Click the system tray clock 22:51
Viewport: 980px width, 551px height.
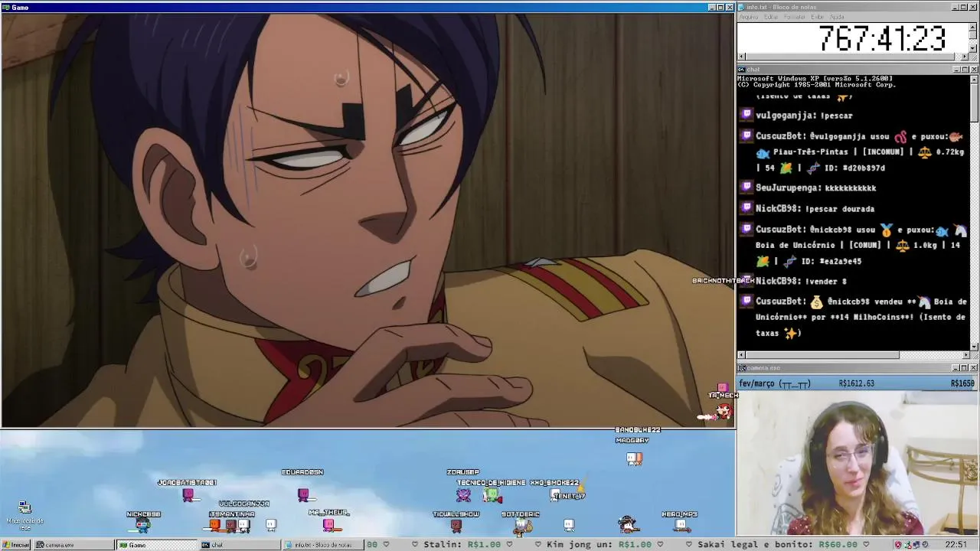[x=955, y=545]
